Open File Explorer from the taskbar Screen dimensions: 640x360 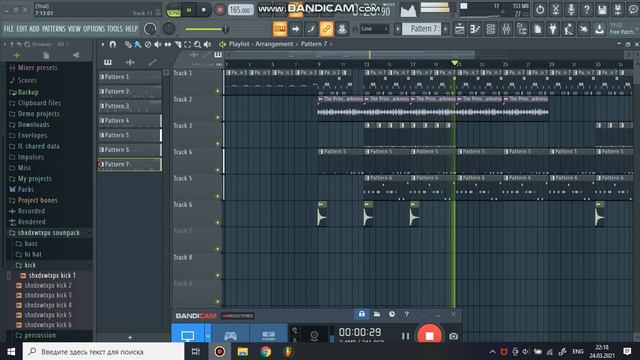click(x=243, y=351)
